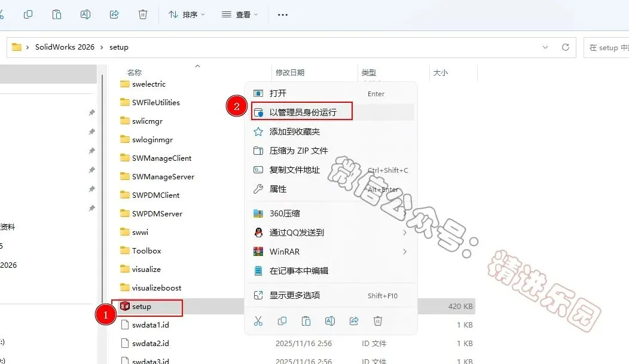Viewport: 629px width, 364px height.
Task: Click the Rename icon in top toolbar
Action: pos(86,14)
